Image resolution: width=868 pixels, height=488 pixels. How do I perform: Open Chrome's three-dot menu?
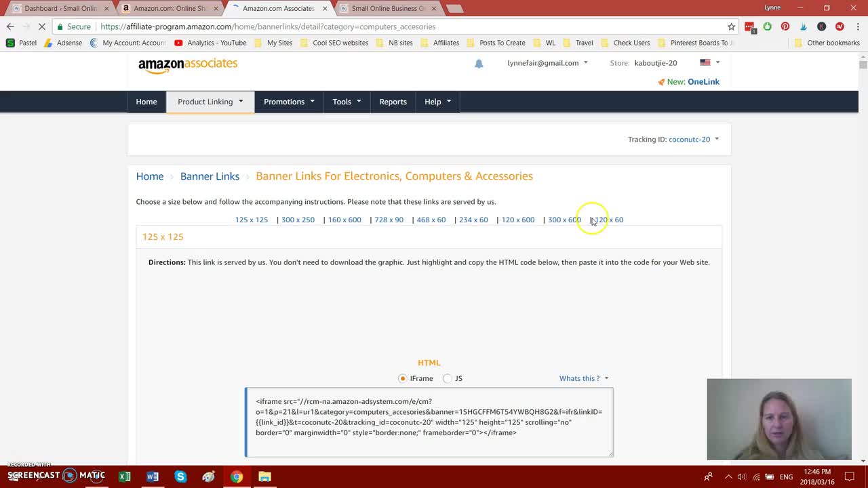coord(856,26)
